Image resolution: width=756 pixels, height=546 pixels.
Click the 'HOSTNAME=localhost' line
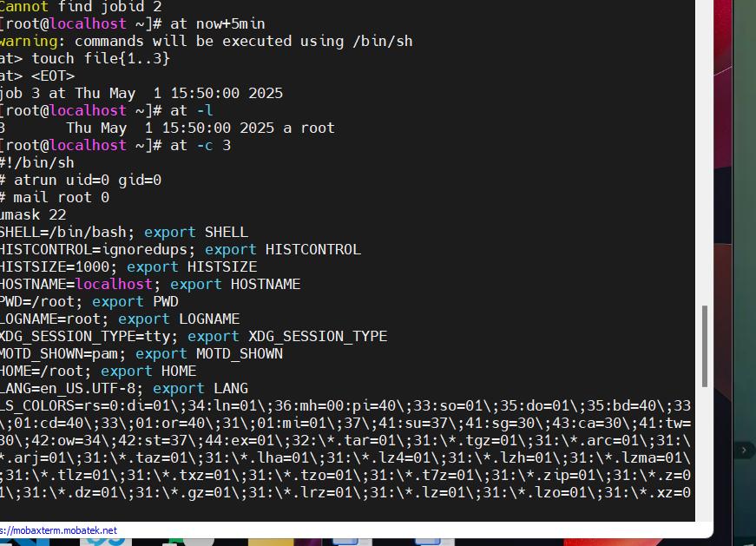click(x=150, y=284)
